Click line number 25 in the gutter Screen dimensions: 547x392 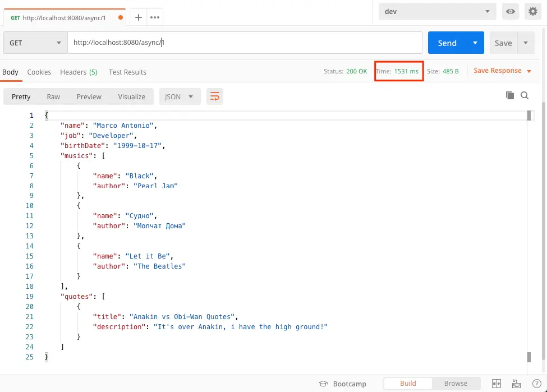[x=29, y=357]
